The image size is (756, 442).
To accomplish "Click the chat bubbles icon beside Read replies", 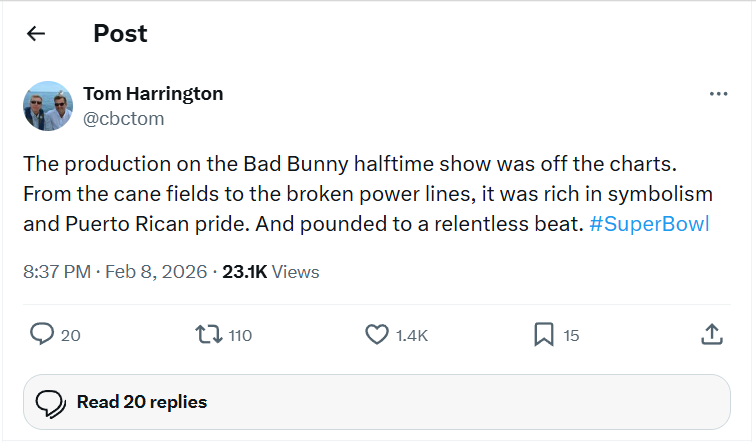I will coord(51,403).
